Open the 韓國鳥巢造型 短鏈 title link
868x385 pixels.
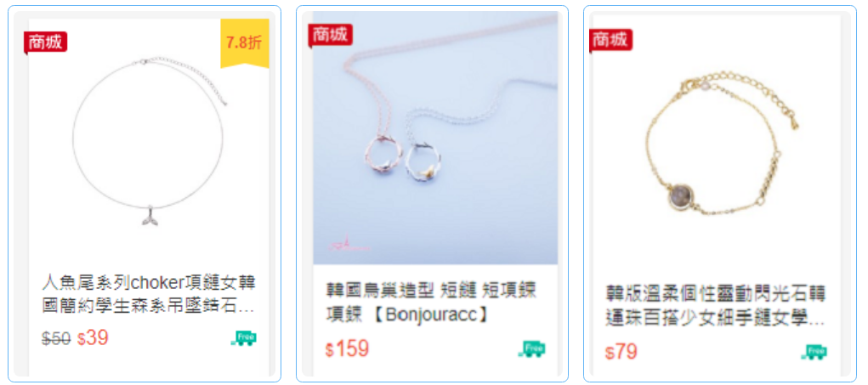(x=432, y=302)
